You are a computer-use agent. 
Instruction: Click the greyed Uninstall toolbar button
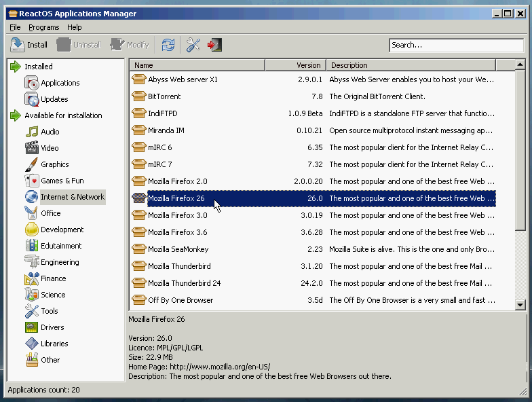(x=79, y=45)
